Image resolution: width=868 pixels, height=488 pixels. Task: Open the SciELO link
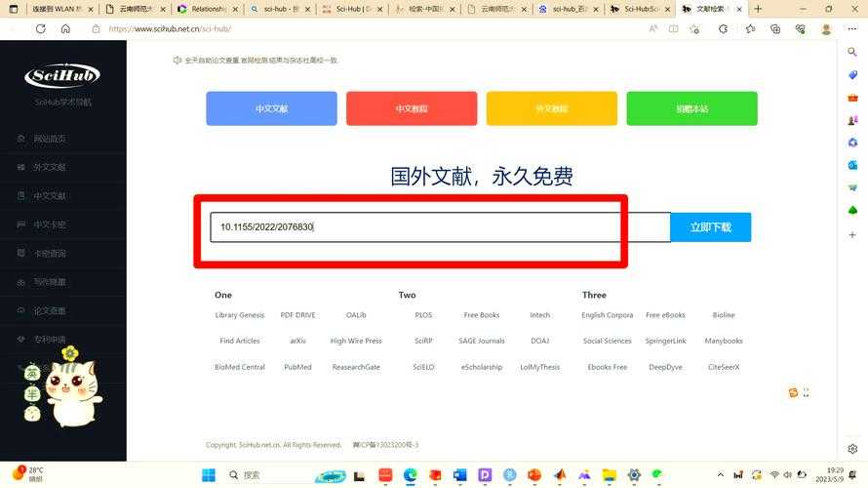point(423,367)
